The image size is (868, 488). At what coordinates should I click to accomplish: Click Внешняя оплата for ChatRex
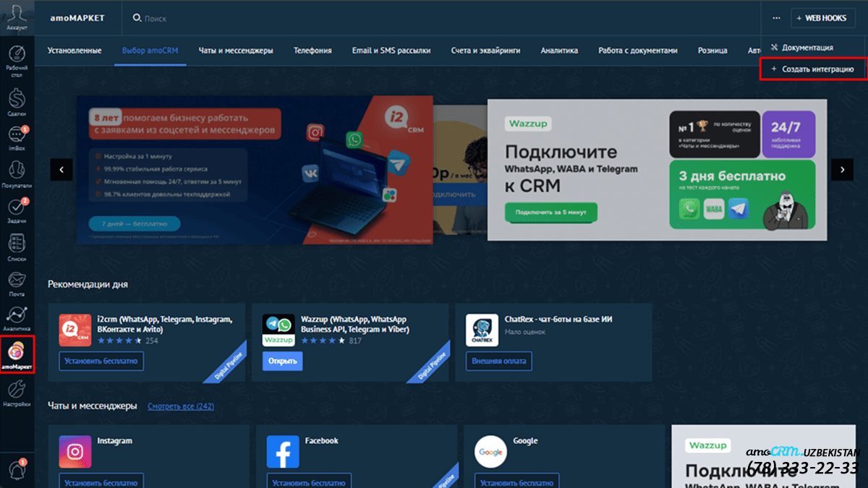(x=498, y=361)
